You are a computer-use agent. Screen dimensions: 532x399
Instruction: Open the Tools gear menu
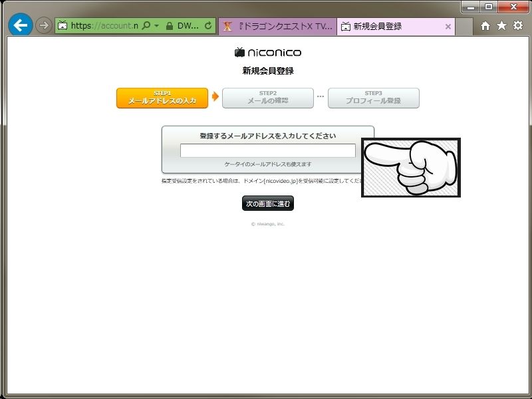click(518, 25)
